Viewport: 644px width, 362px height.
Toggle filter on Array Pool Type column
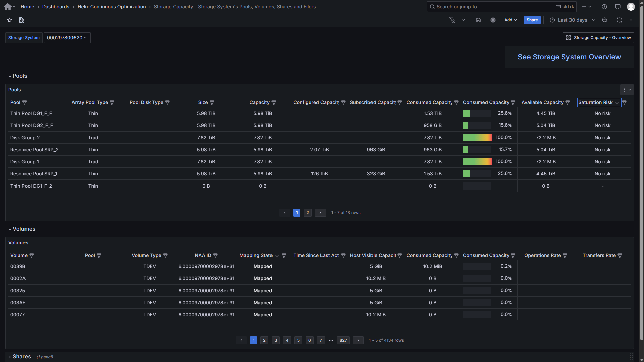click(112, 103)
